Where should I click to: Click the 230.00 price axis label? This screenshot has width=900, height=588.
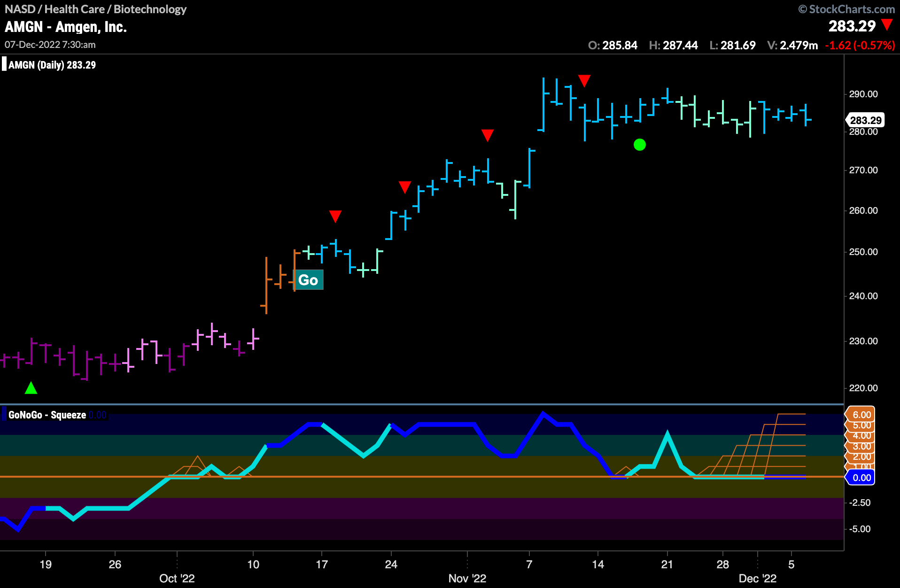[x=863, y=341]
